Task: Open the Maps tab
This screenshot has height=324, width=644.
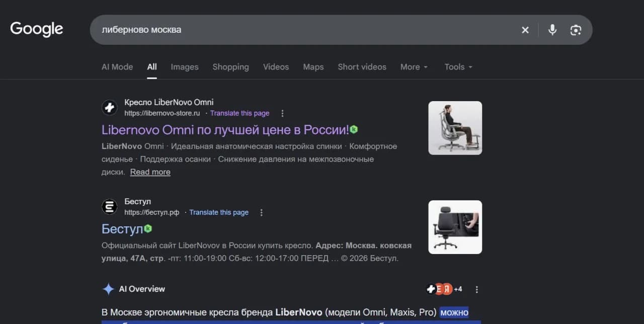Action: click(x=313, y=67)
